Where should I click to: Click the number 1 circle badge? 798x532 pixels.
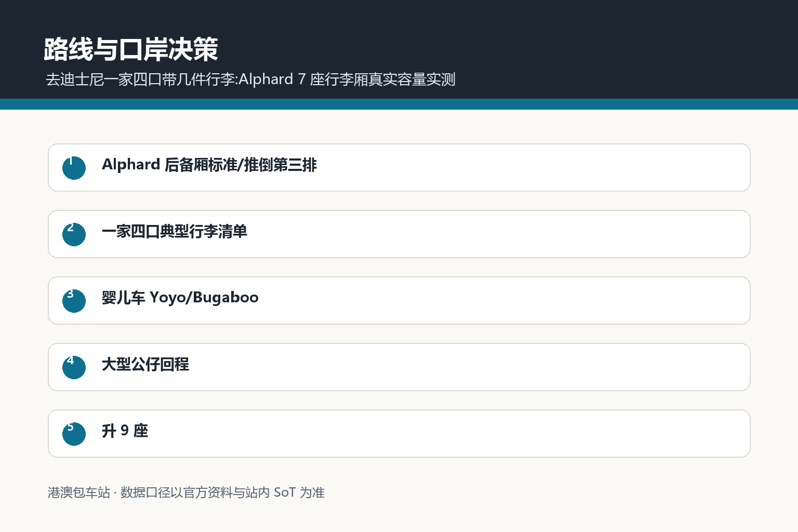74,168
